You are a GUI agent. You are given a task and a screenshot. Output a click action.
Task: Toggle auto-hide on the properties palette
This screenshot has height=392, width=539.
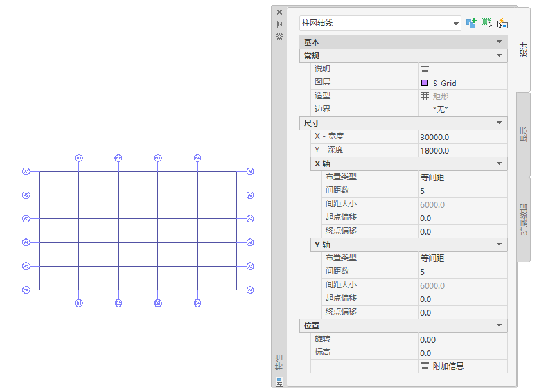(x=279, y=24)
